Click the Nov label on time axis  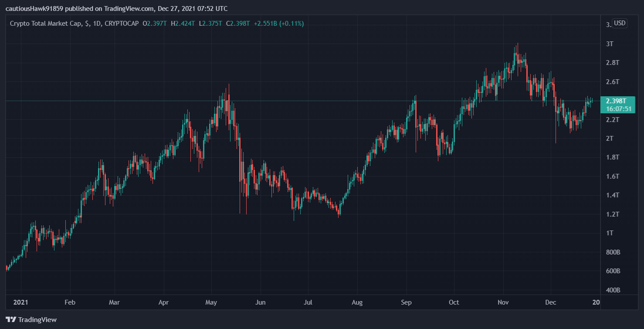pyautogui.click(x=503, y=302)
